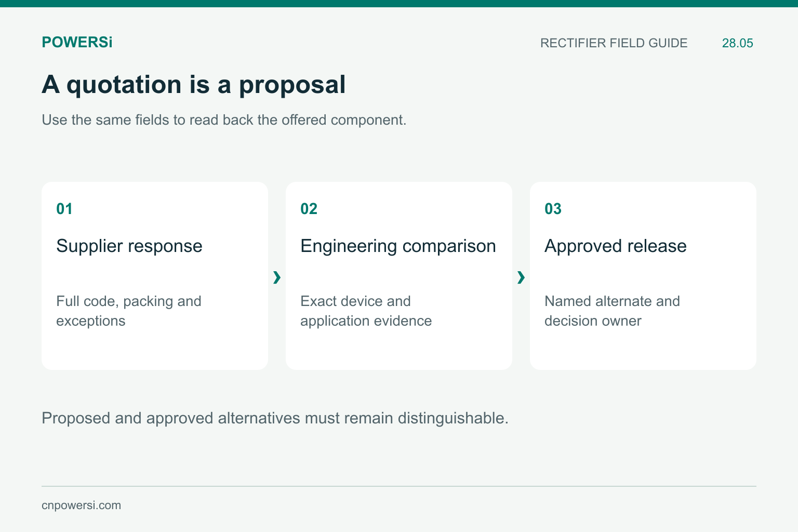Select the Engineering comparison heading
The width and height of the screenshot is (798, 532).
398,246
